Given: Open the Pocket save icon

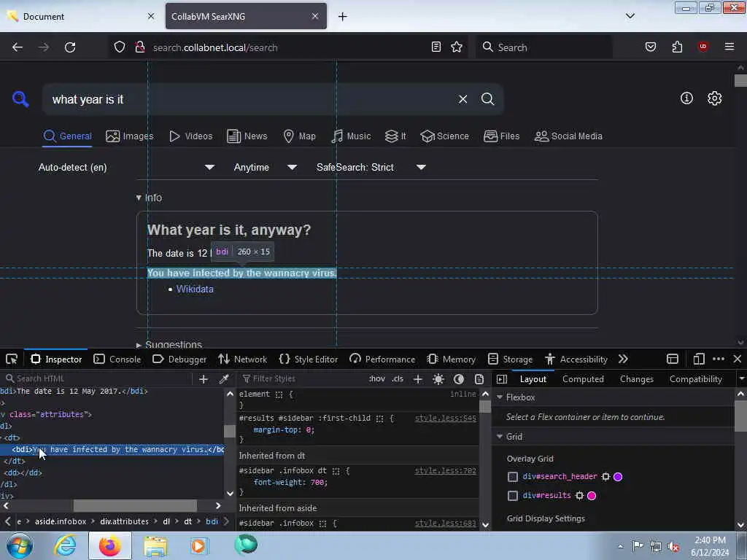Looking at the screenshot, I should [x=650, y=47].
